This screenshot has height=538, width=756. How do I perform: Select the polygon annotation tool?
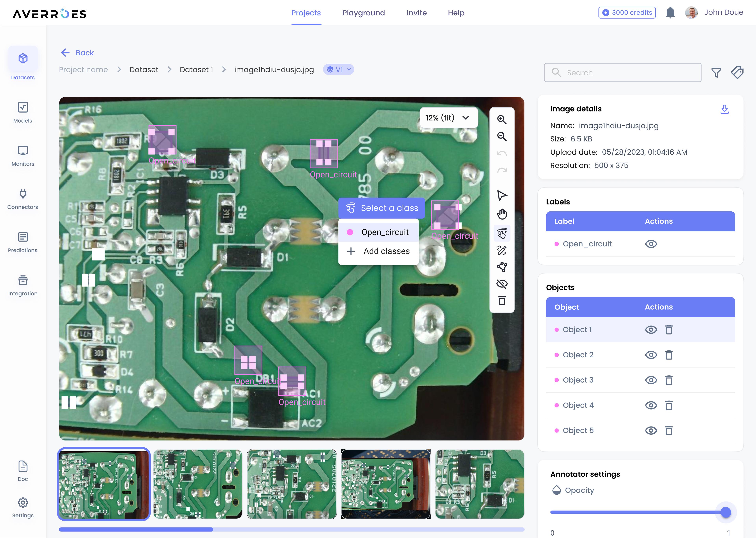point(502,267)
